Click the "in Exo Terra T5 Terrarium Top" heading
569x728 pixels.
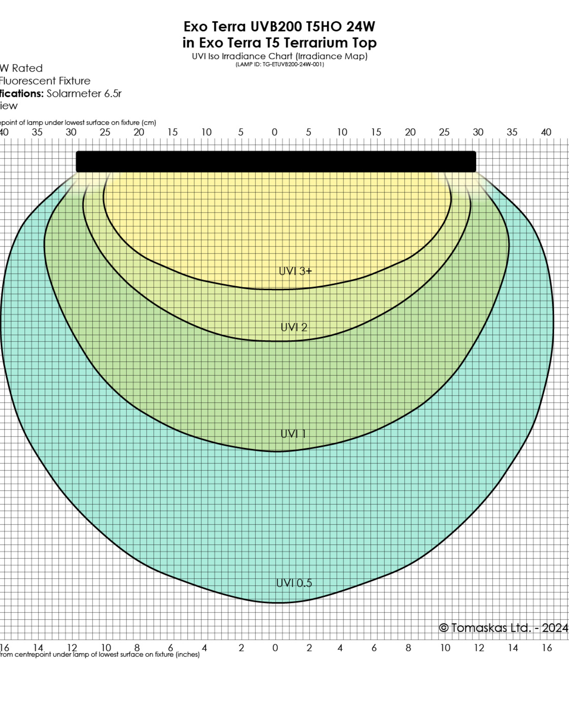coord(279,43)
